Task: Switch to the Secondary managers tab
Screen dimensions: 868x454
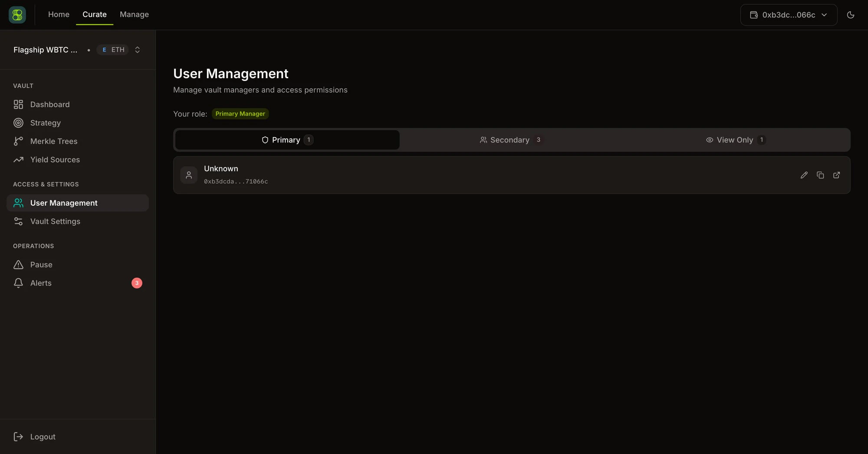Action: (x=512, y=140)
